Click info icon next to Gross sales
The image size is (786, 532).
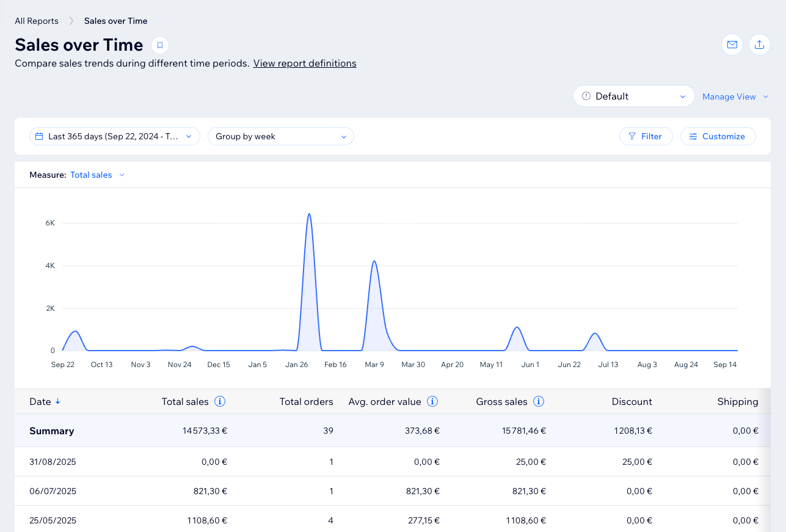(539, 401)
